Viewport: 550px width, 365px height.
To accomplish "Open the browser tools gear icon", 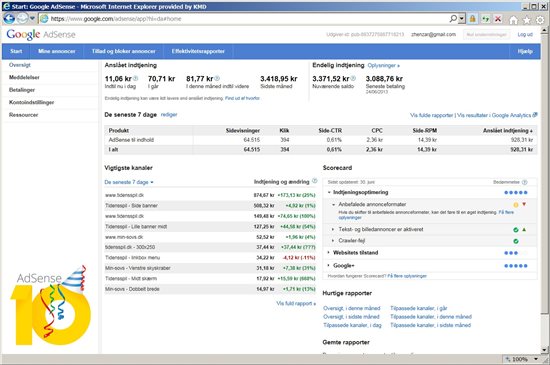I will click(x=540, y=20).
